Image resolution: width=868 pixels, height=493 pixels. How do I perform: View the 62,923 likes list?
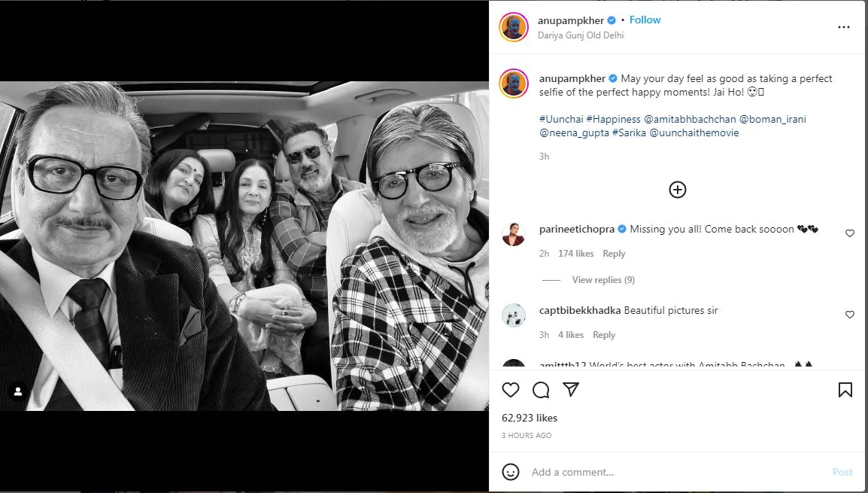[x=530, y=418]
